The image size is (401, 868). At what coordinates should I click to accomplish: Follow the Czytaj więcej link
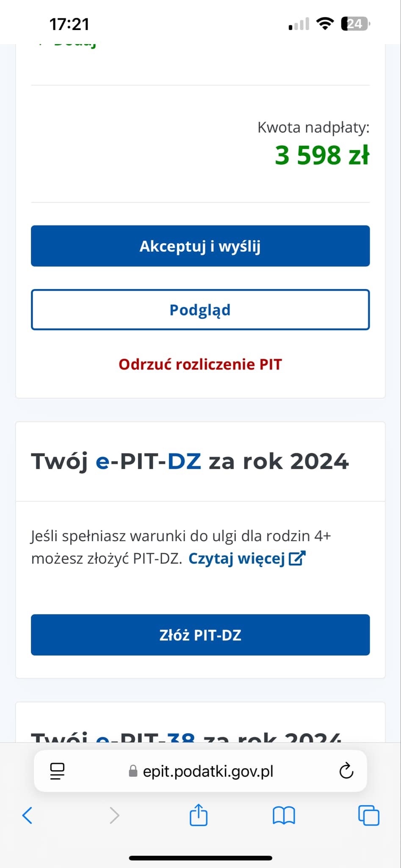pyautogui.click(x=236, y=559)
